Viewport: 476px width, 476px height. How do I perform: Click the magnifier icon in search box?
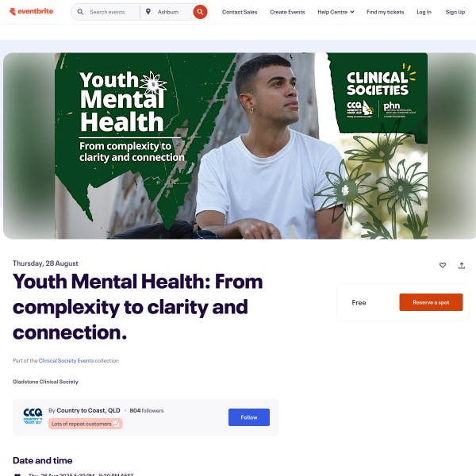(80, 12)
